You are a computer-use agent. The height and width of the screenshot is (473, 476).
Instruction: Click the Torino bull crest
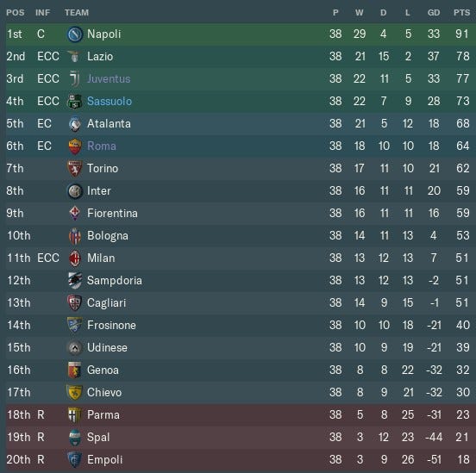point(75,169)
